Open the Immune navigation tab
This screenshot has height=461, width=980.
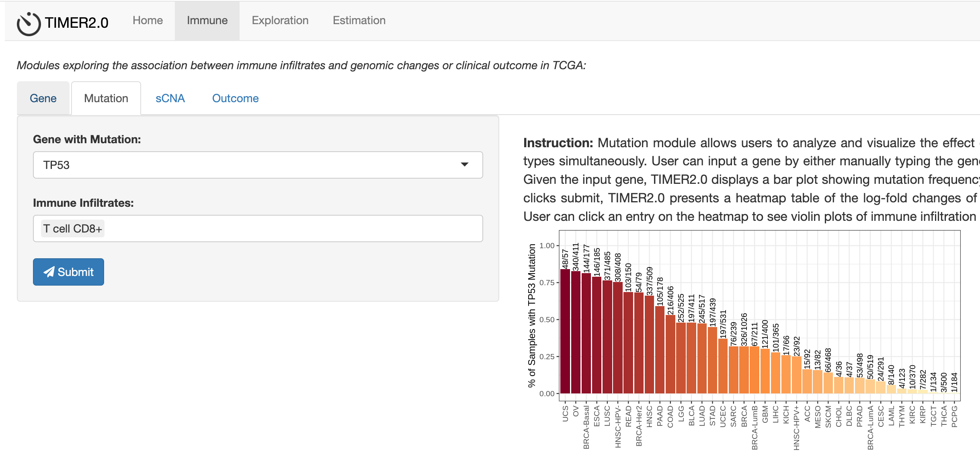[207, 21]
